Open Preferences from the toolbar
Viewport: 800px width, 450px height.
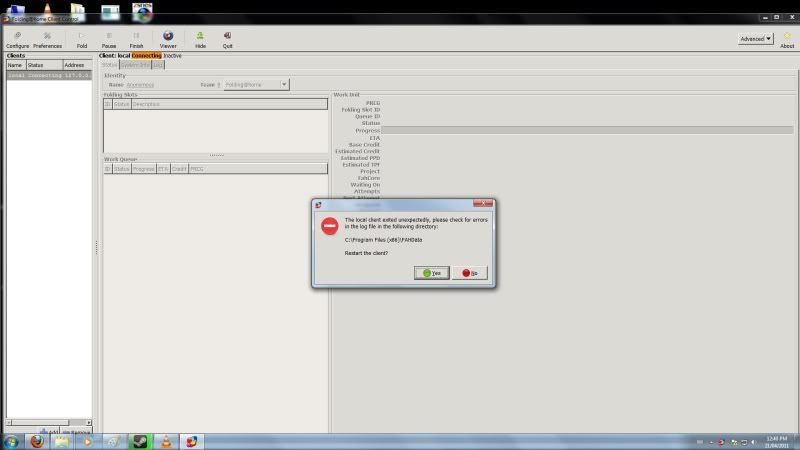click(47, 39)
